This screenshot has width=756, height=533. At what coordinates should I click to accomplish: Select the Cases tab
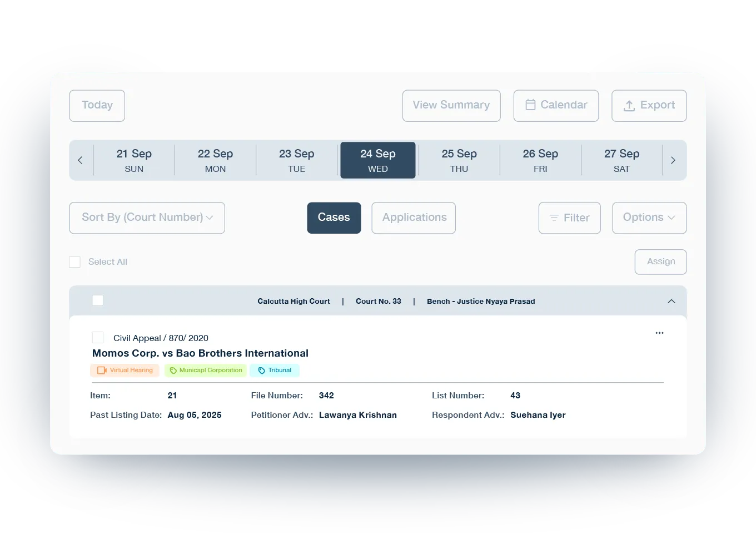(334, 218)
